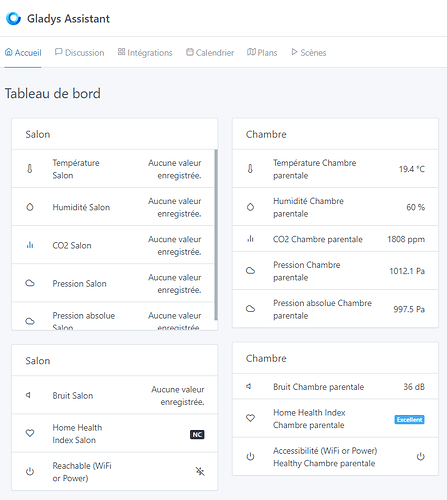Screen dimensions: 447x500
Task: Open the Plans tab
Action: pyautogui.click(x=262, y=53)
